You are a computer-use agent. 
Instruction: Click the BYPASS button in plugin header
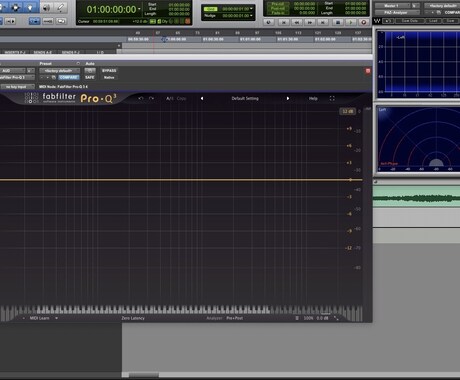pos(109,71)
